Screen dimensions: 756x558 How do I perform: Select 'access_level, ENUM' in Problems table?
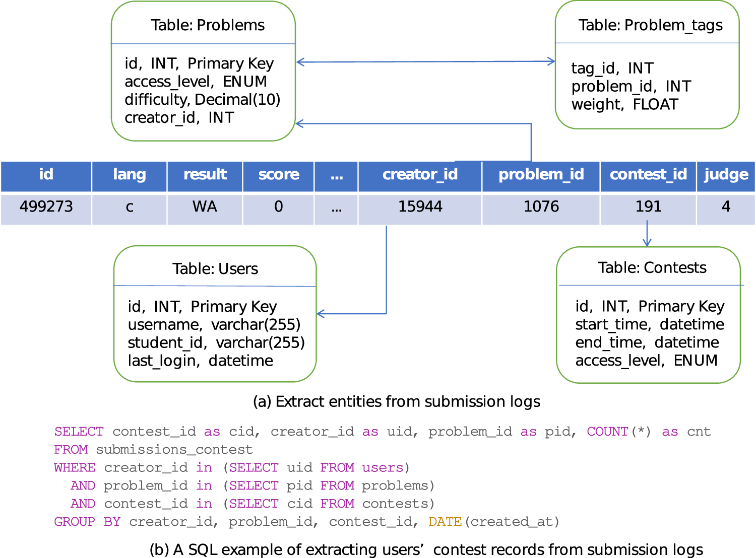[x=196, y=82]
